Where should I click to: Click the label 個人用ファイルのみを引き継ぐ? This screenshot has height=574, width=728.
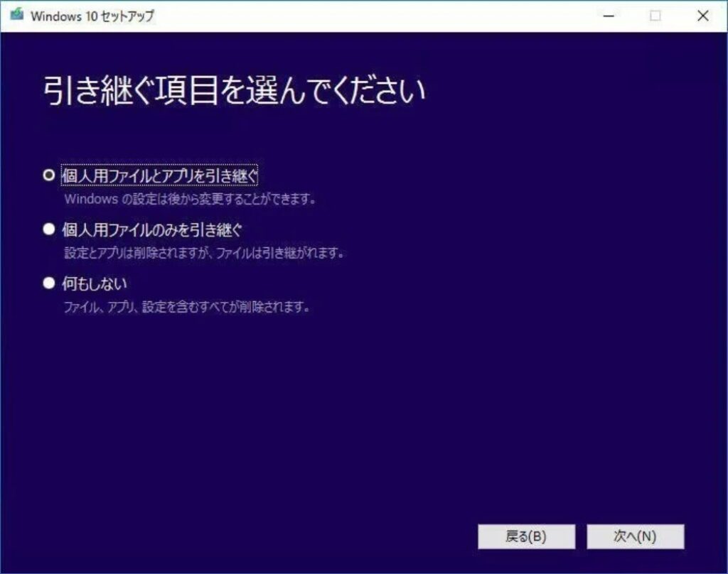[152, 229]
